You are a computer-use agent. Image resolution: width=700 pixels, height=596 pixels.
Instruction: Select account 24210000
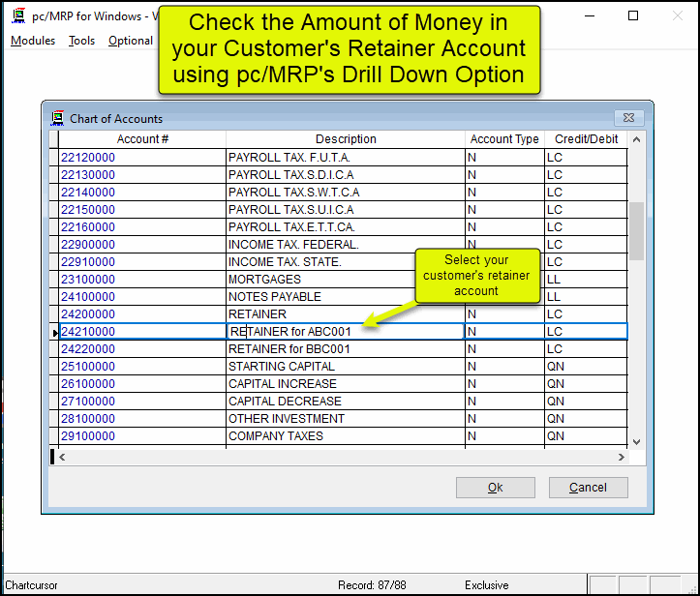point(142,332)
